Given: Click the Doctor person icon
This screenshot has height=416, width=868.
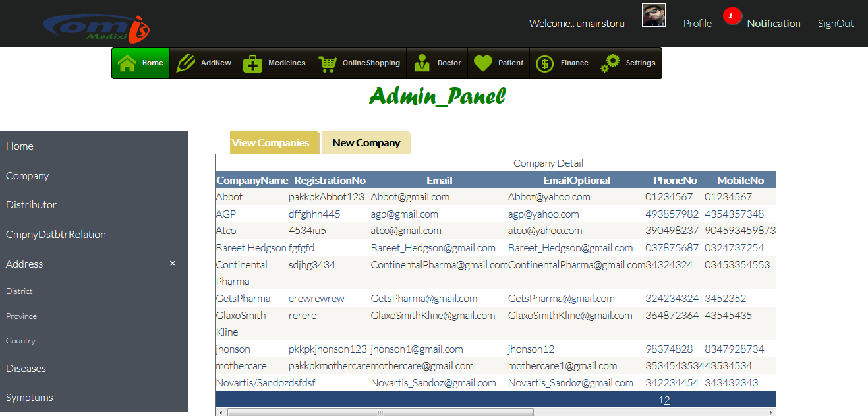Looking at the screenshot, I should pyautogui.click(x=422, y=64).
